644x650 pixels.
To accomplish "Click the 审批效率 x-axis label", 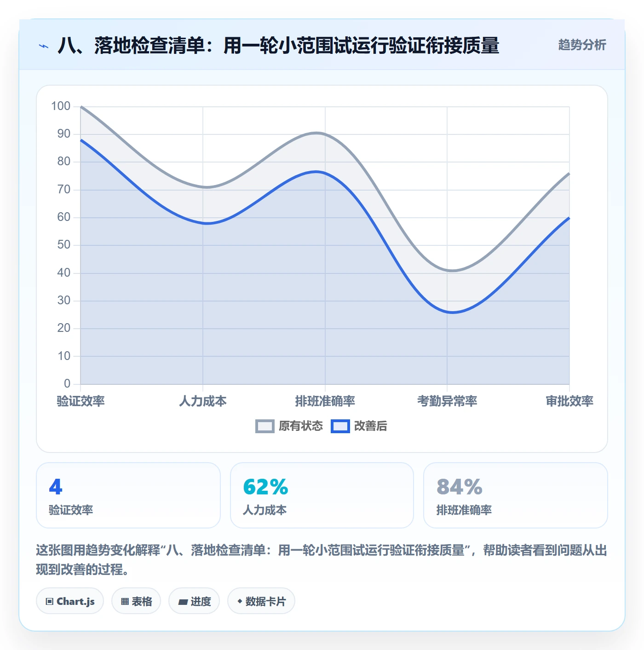I will (569, 401).
